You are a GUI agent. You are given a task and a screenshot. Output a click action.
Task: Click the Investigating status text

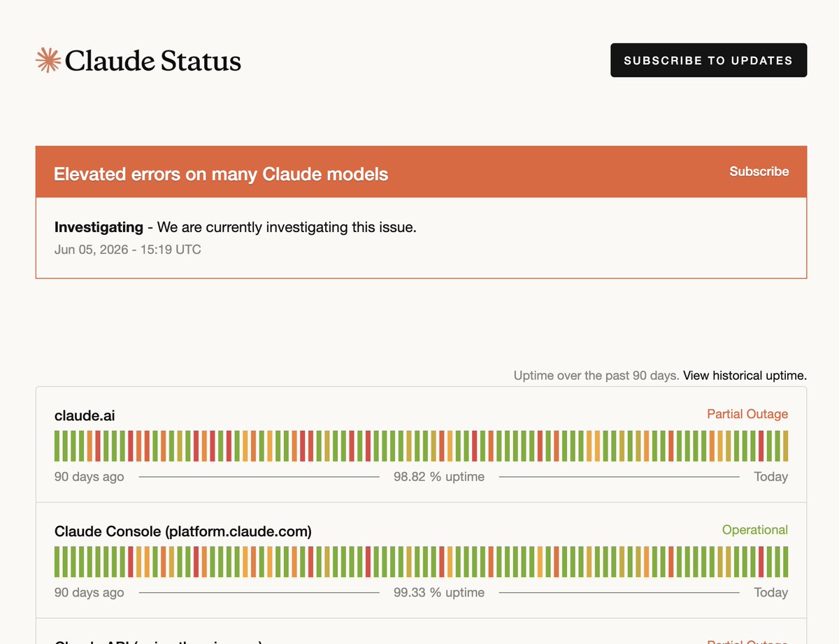[99, 227]
